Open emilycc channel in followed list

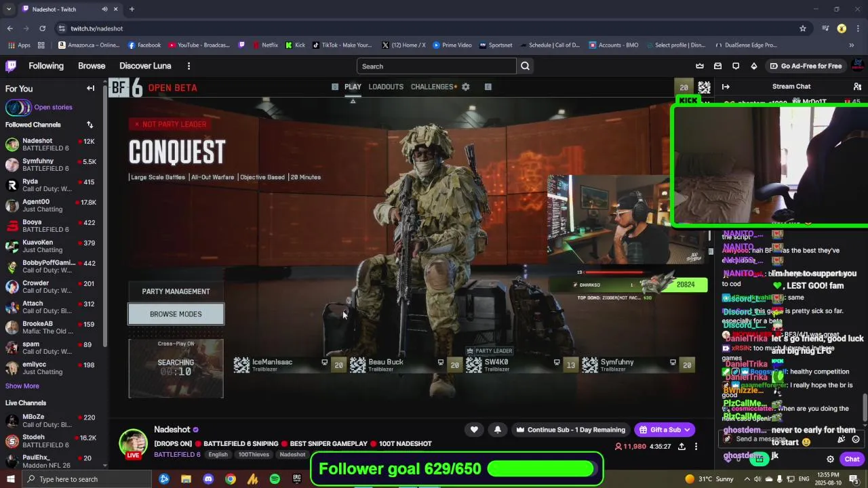click(51, 368)
